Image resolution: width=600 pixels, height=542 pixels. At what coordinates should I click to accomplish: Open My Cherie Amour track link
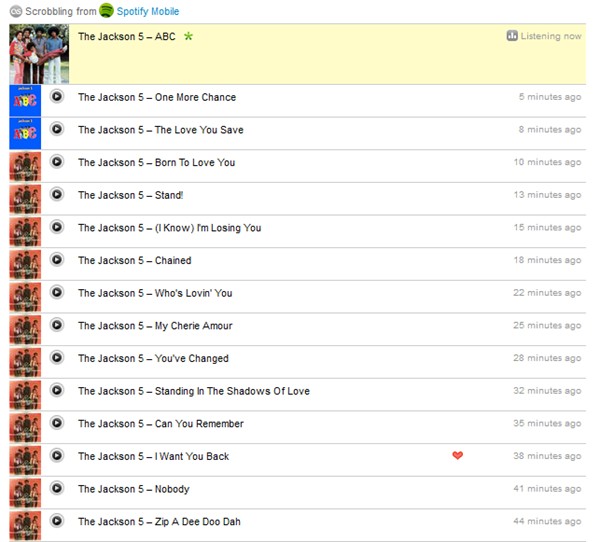193,326
